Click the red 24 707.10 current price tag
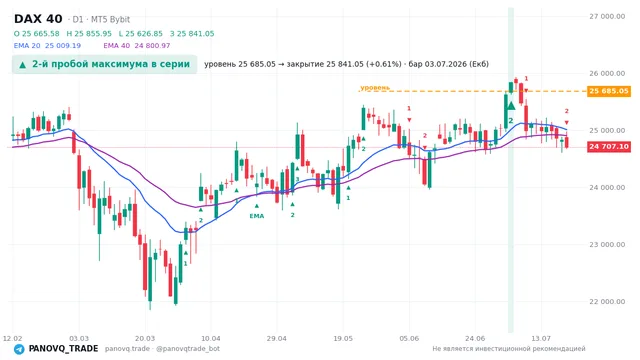 coord(609,147)
